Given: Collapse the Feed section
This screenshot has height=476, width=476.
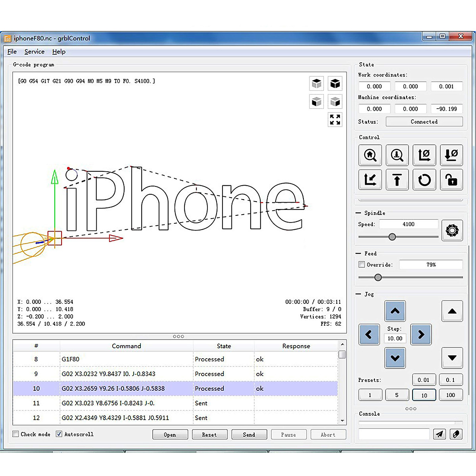Looking at the screenshot, I should [x=359, y=253].
